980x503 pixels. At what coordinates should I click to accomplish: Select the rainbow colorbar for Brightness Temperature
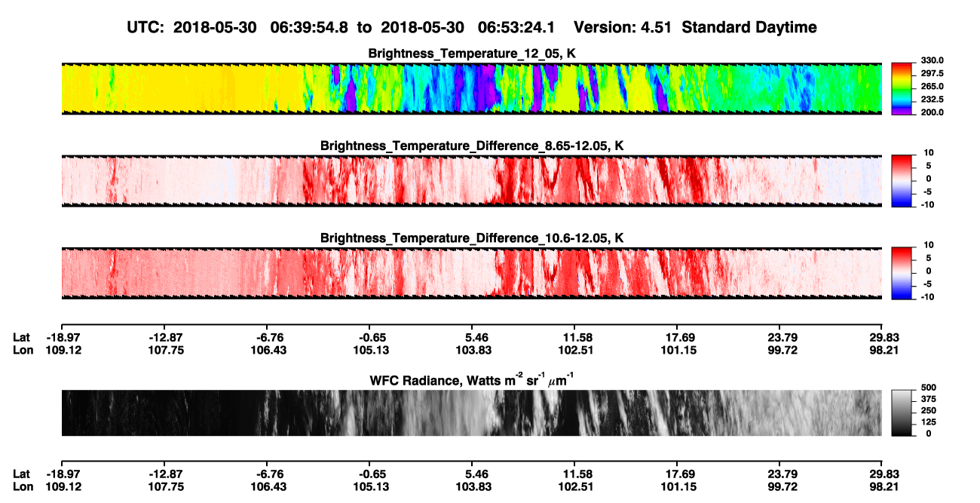(902, 88)
